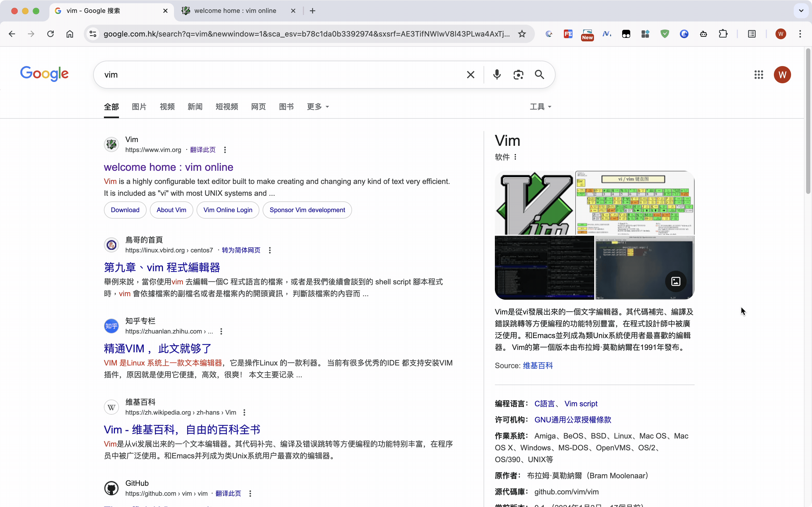The image size is (812, 507).
Task: Open the Extensions puzzle icon
Action: click(x=723, y=34)
